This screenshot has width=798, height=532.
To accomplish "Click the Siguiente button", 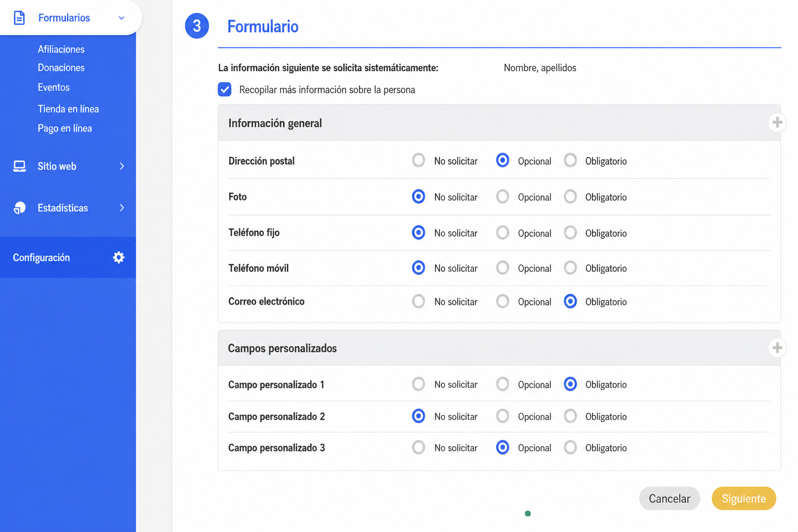I will (x=743, y=498).
